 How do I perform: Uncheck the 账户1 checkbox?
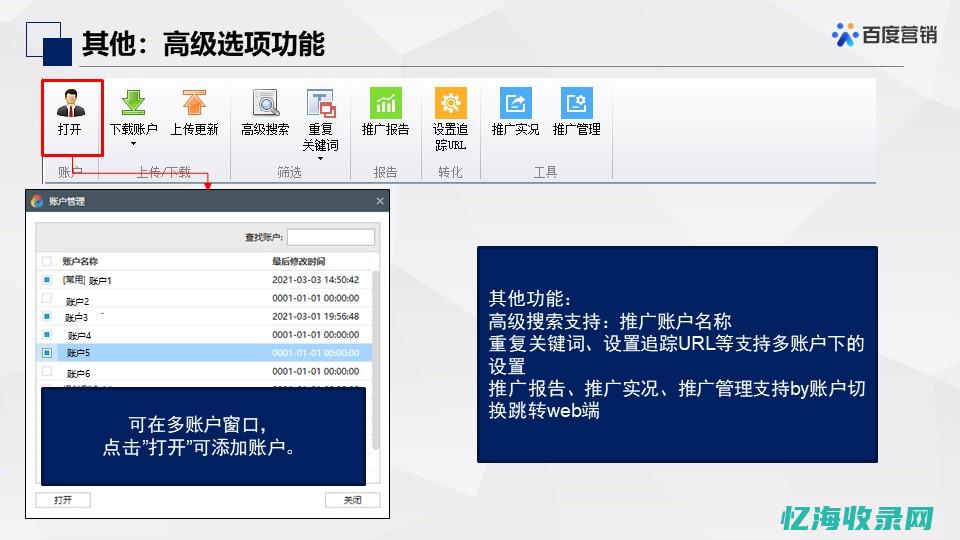46,280
